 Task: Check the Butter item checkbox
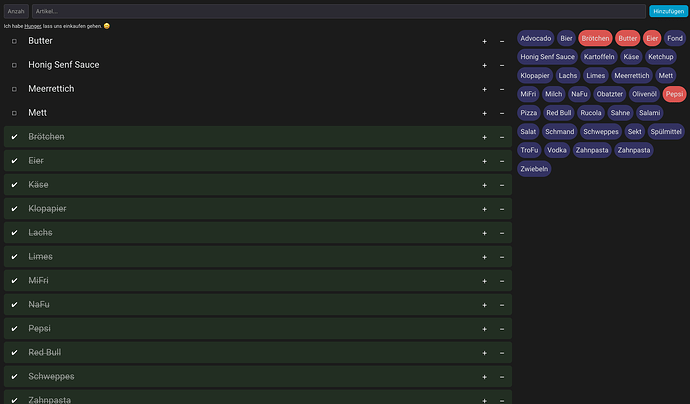[14, 41]
